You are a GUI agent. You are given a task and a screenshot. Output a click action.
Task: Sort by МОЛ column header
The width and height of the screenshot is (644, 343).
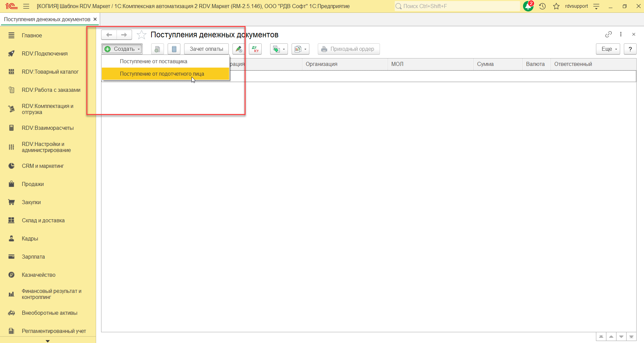(x=431, y=64)
